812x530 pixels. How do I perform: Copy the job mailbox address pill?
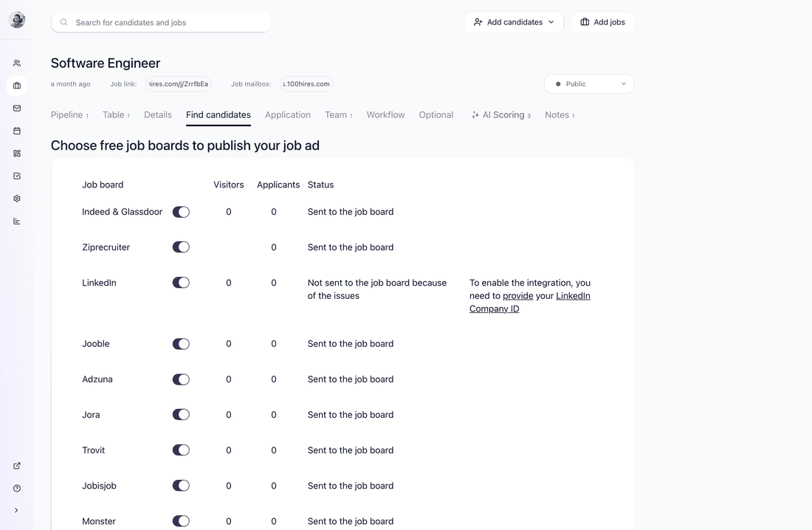[306, 84]
